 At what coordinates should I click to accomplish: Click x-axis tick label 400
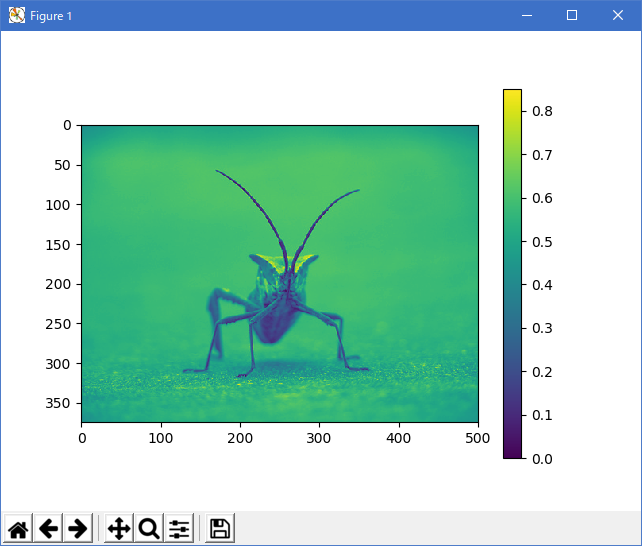pos(398,438)
